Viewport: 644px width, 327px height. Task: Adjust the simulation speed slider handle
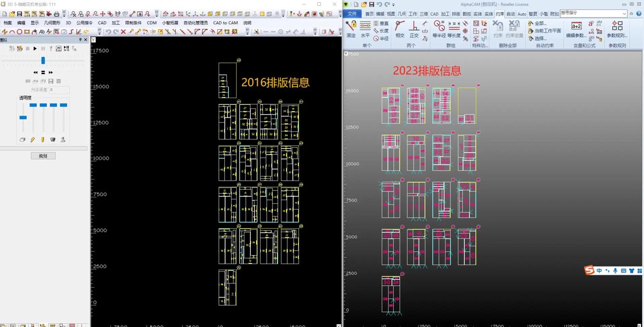coord(43,60)
